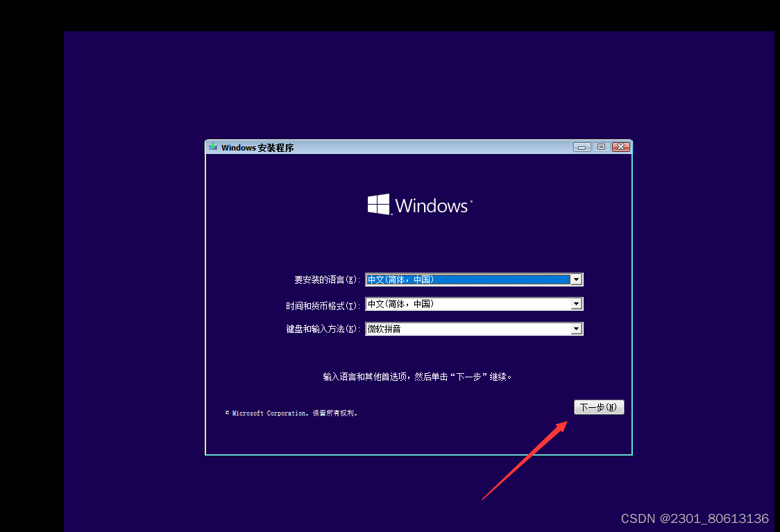This screenshot has width=780, height=532.
Task: Open the 要安装的语言 dropdown arrow
Action: [x=576, y=280]
